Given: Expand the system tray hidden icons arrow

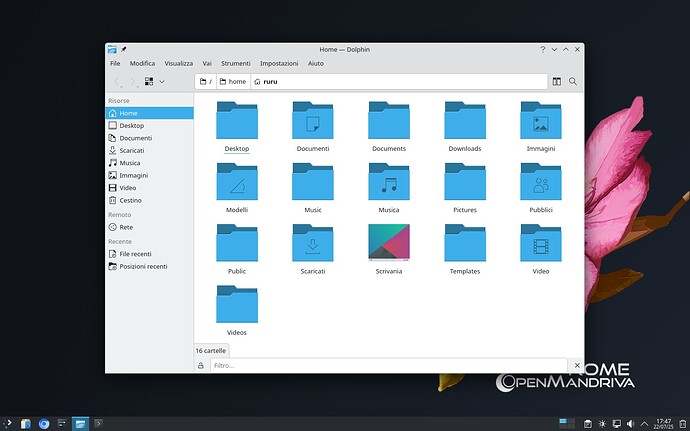Looking at the screenshot, I should tap(645, 423).
